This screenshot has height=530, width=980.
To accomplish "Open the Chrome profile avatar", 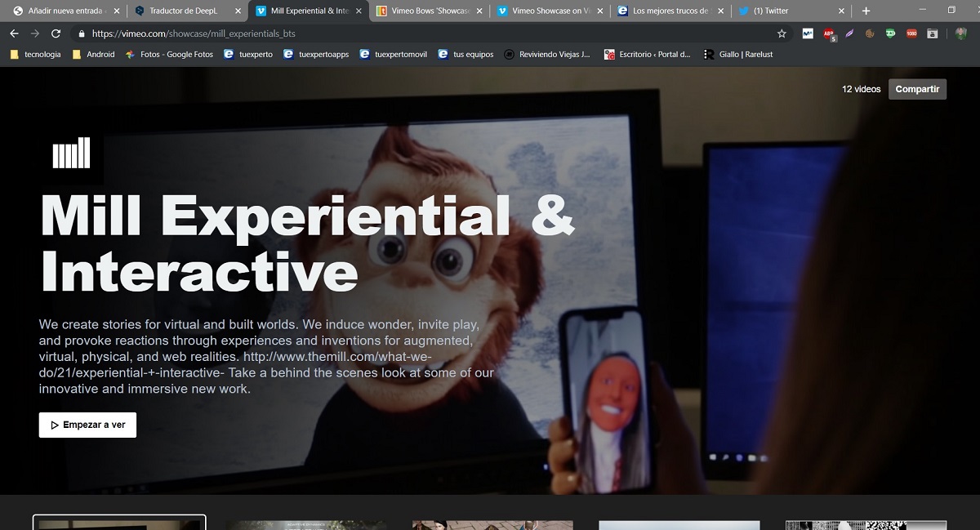I will click(x=961, y=33).
